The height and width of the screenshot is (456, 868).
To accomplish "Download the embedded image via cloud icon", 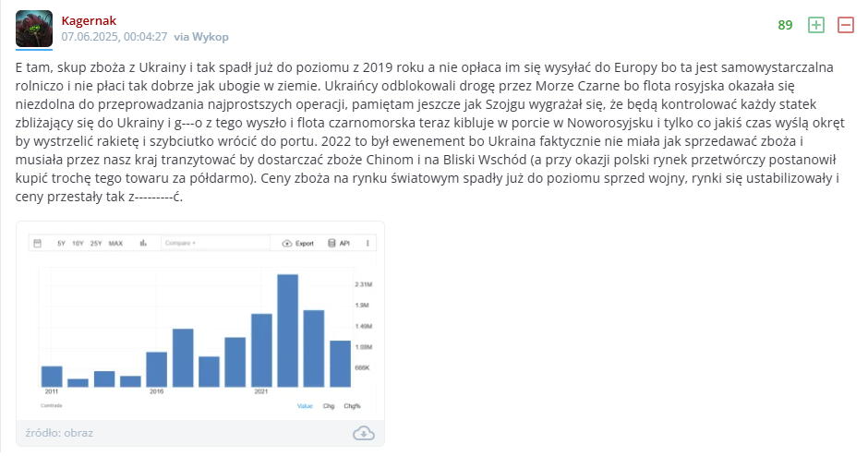I will 363,433.
